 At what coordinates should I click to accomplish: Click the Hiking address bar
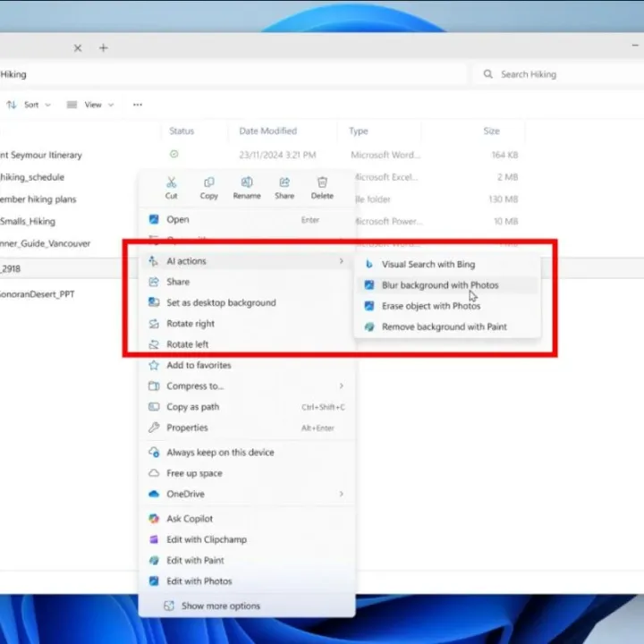click(x=232, y=74)
